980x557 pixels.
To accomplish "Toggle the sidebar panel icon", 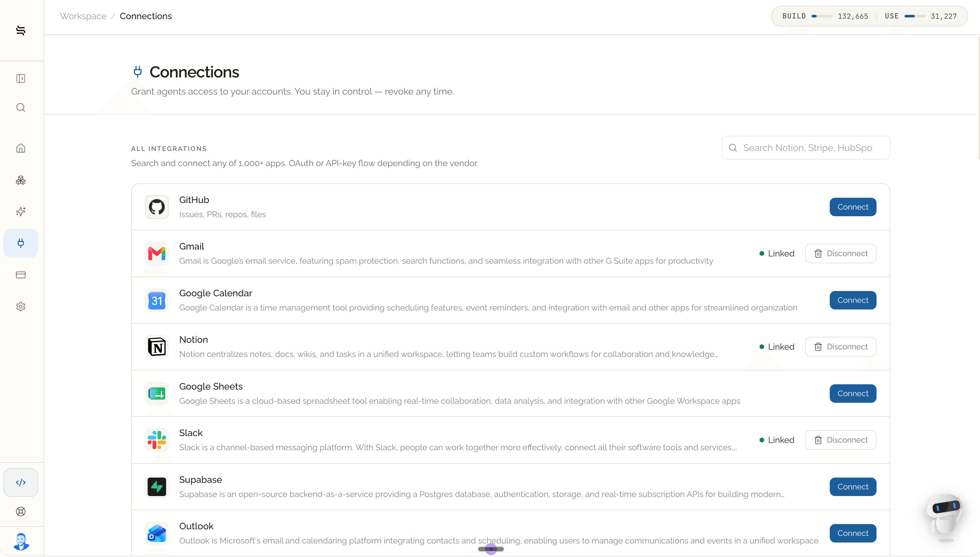I will (x=21, y=78).
